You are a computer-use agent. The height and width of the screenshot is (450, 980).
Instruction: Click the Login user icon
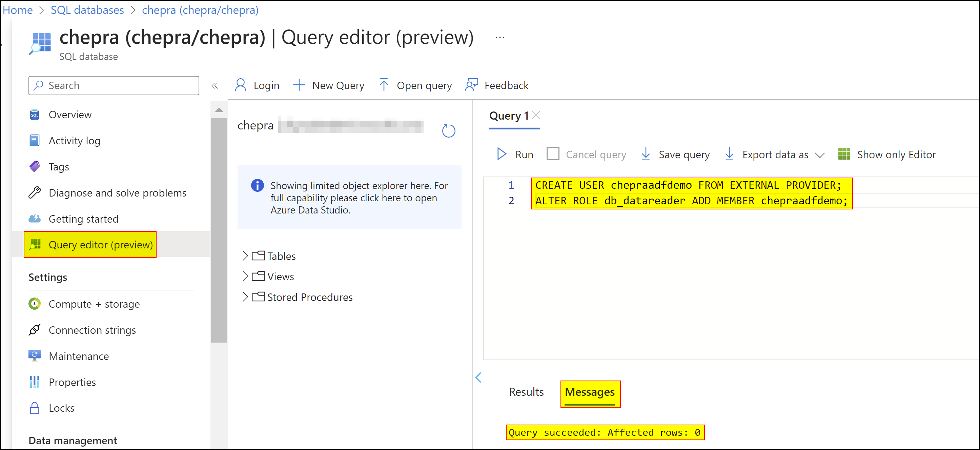241,85
